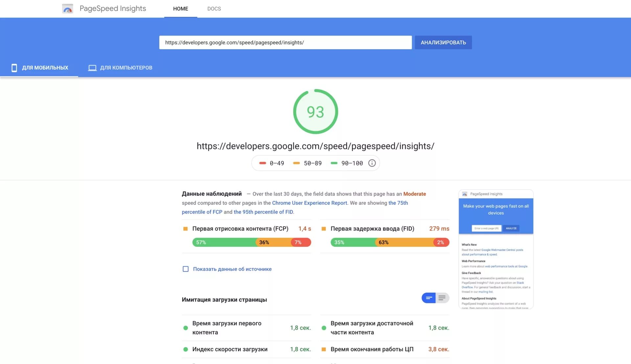The image size is (631, 364).
Task: Switch to the compact metrics view toggle
Action: (x=429, y=298)
